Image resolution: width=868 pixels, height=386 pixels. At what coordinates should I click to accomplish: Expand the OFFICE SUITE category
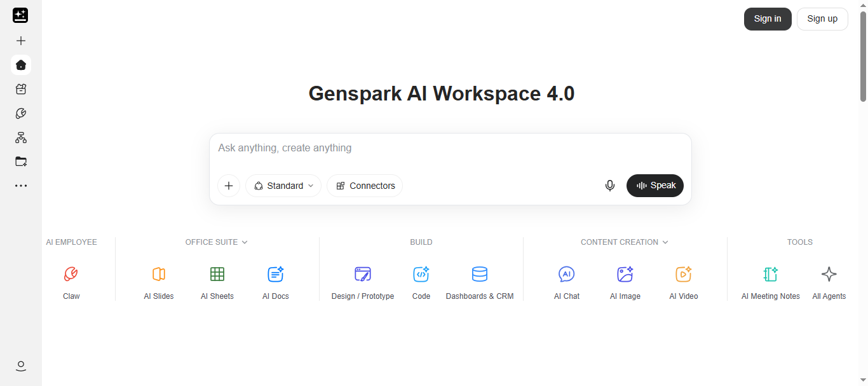pos(217,242)
